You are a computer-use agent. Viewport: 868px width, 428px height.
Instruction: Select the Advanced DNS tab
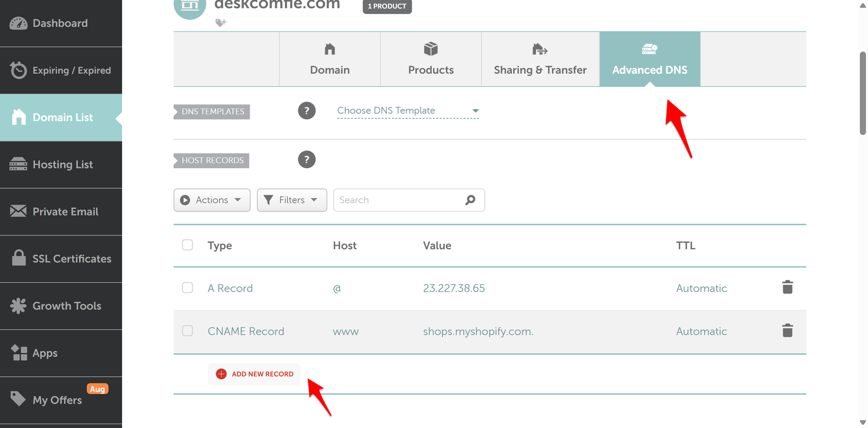(x=650, y=59)
